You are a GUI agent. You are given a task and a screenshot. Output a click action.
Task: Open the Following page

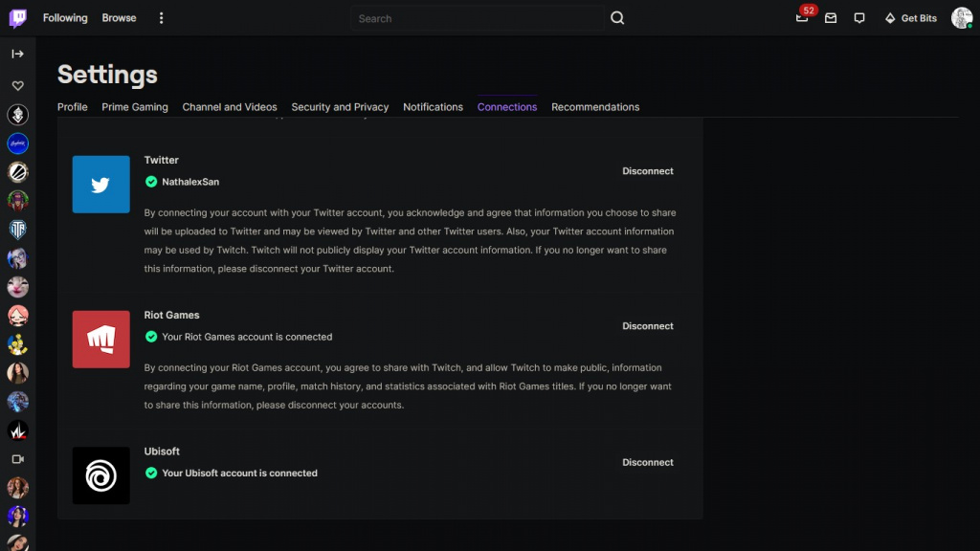click(65, 18)
